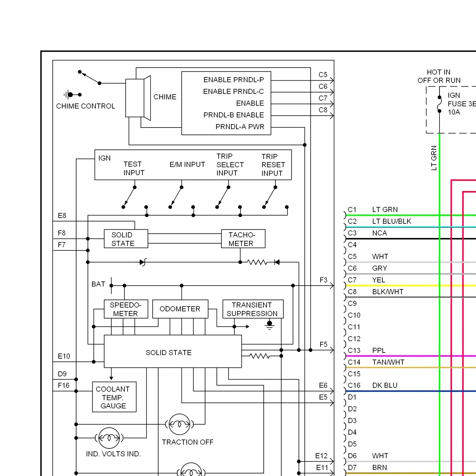Click the E5 output pin label

point(323,397)
